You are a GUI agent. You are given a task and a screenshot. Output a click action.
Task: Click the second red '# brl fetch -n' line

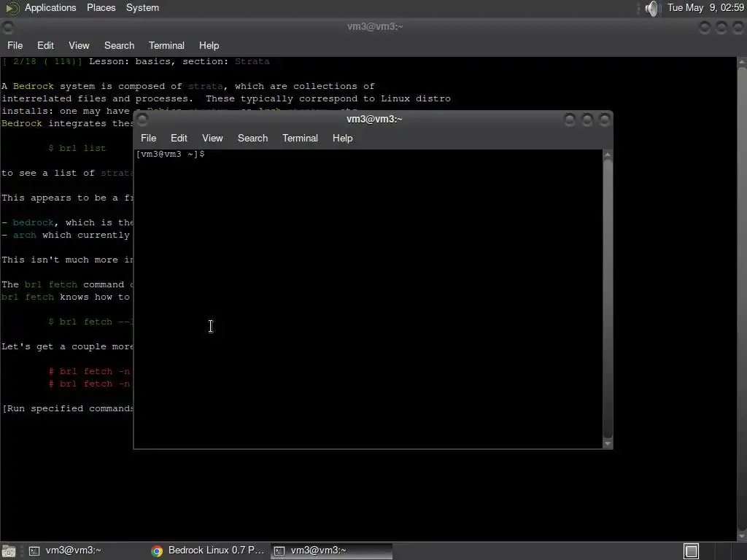[x=89, y=384]
